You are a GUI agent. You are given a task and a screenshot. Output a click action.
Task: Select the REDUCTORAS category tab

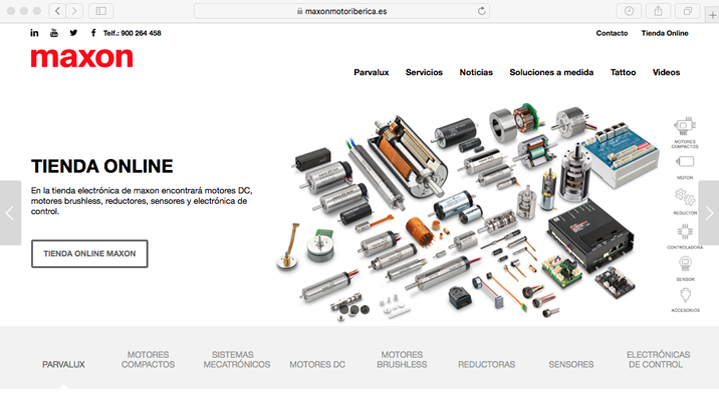[x=487, y=365]
